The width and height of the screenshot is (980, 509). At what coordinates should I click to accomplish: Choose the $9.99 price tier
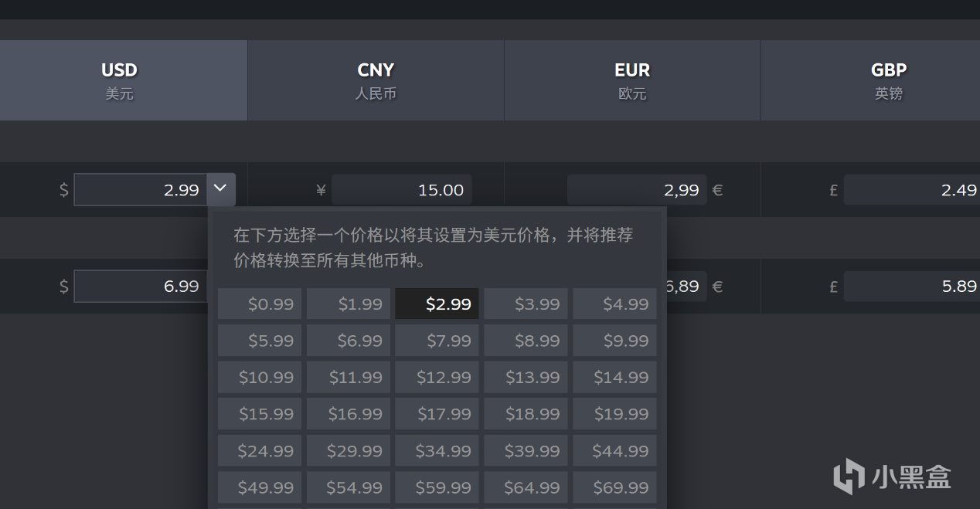point(614,341)
